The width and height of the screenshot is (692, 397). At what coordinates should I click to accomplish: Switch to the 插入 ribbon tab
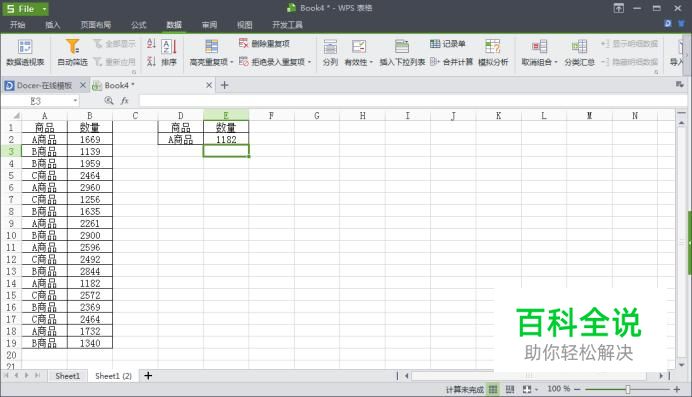pyautogui.click(x=53, y=25)
